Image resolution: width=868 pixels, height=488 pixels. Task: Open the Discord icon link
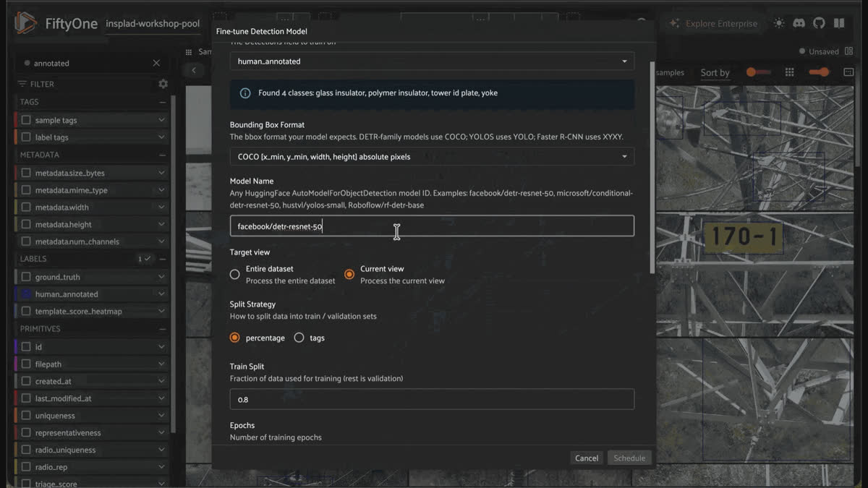point(799,23)
